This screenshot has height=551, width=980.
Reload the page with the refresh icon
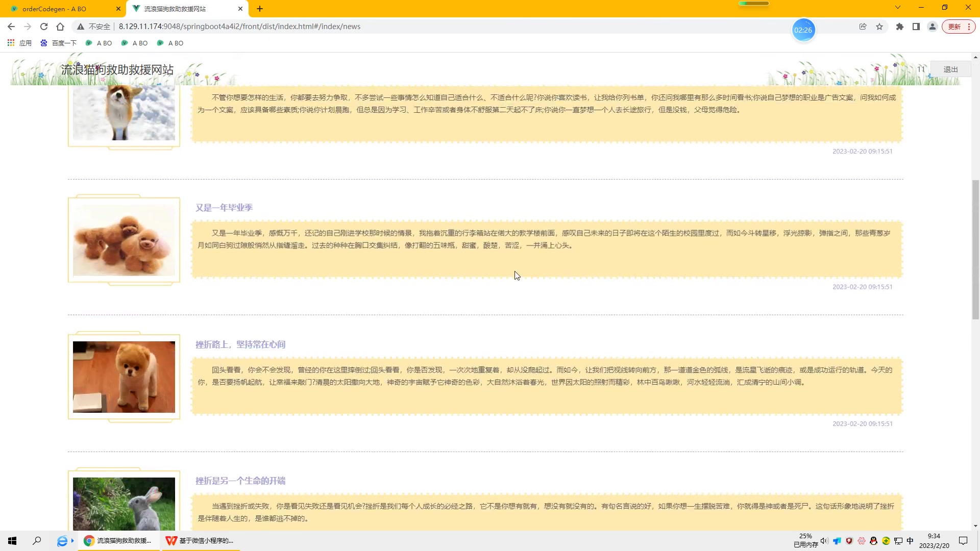44,27
